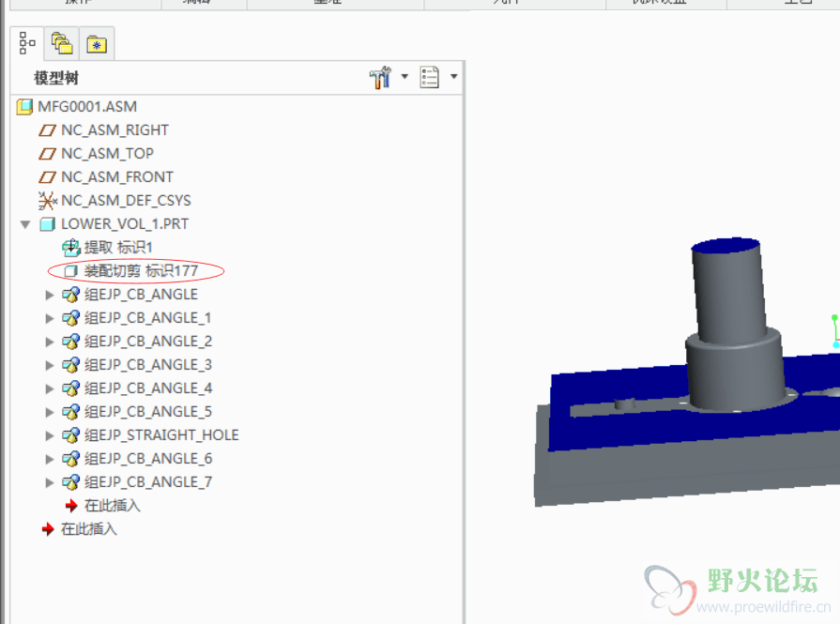Click the 组EJP_STRAIGHT_HOLE group icon
This screenshot has height=624, width=840.
70,436
